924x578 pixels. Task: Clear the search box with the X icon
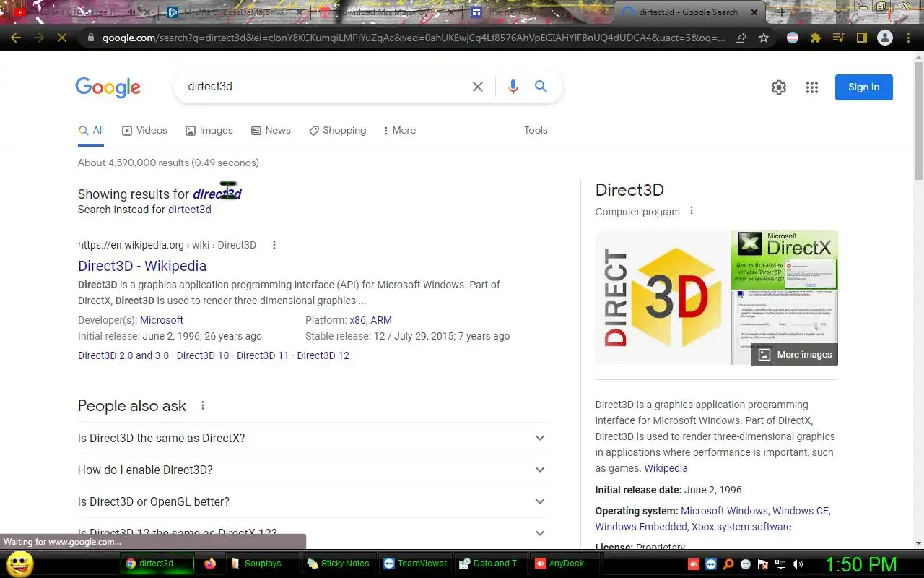[x=478, y=87]
